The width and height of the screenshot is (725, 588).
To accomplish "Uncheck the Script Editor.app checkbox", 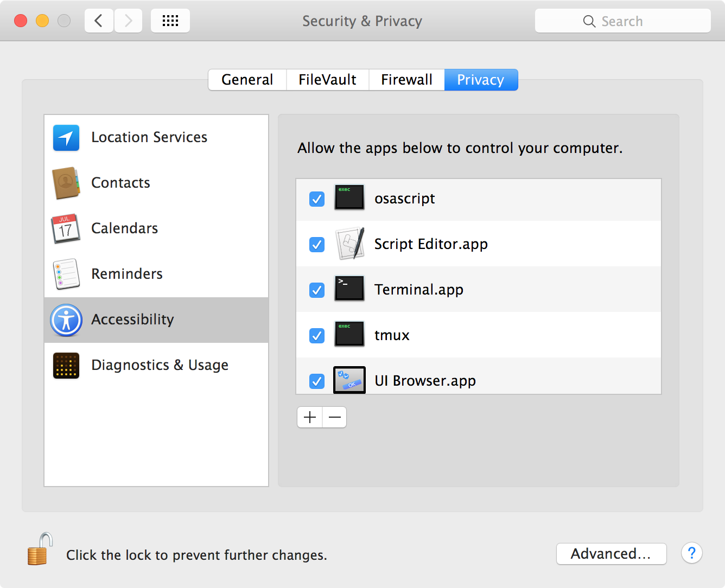I will coord(317,245).
